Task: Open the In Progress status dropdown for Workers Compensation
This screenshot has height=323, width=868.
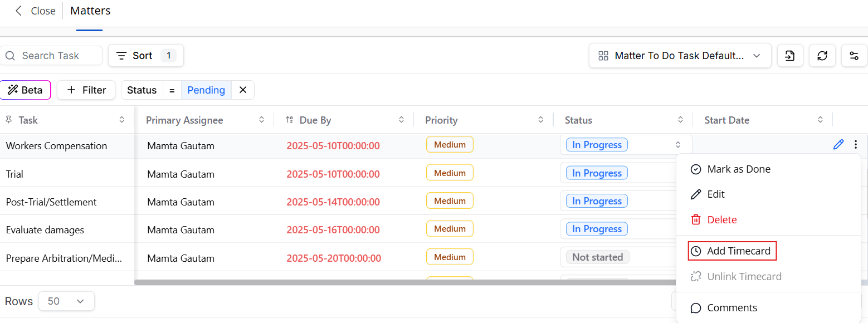Action: tap(626, 145)
